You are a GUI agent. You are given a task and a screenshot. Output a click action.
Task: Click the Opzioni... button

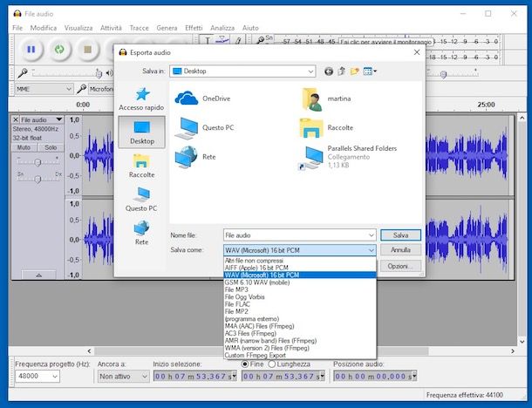pos(400,266)
